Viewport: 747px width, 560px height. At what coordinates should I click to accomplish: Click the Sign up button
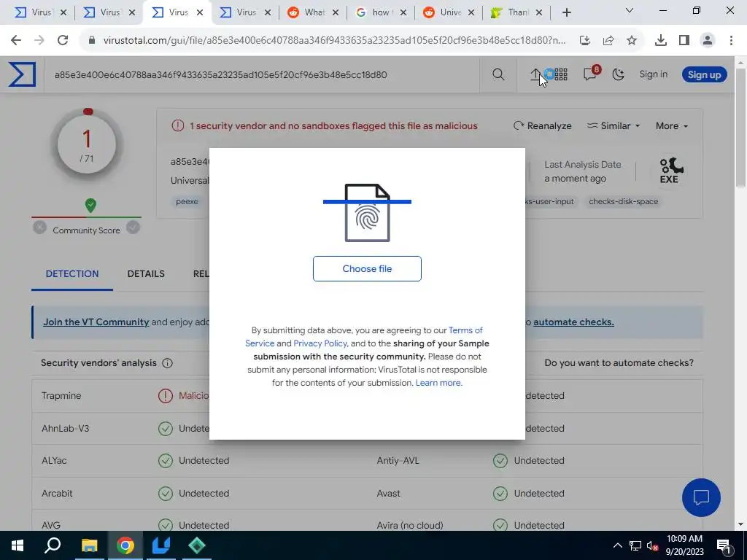coord(704,75)
